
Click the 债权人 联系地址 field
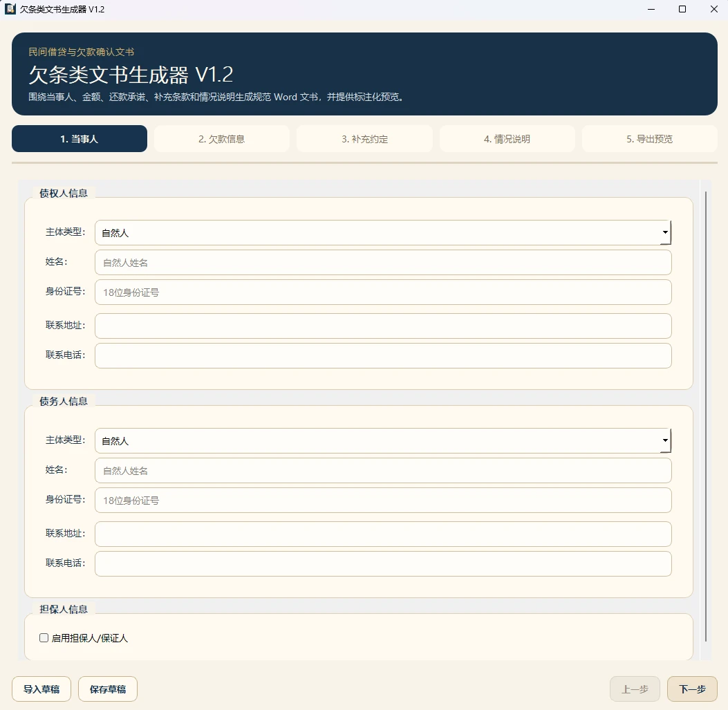pyautogui.click(x=383, y=326)
